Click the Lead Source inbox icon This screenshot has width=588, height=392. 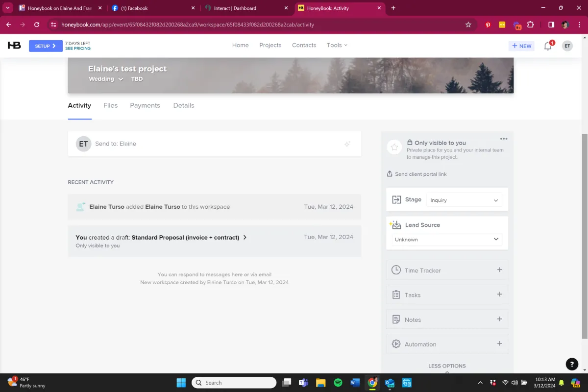pos(395,225)
